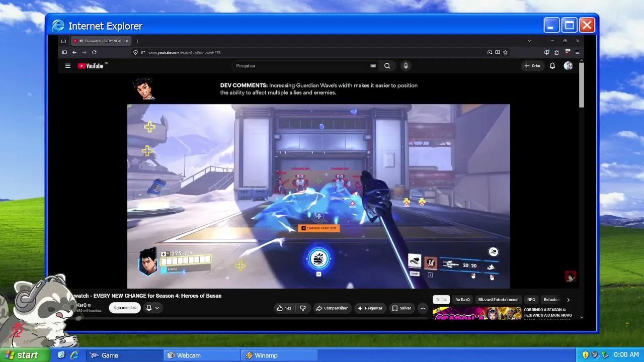
Task: Open the on-screen keyboard in the search box
Action: click(x=373, y=66)
